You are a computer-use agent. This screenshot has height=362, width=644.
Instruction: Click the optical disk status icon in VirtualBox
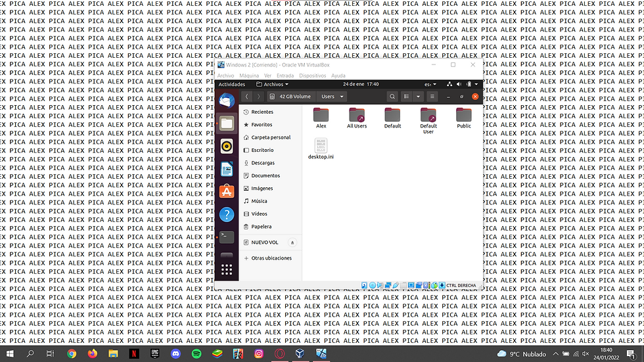[372, 285]
